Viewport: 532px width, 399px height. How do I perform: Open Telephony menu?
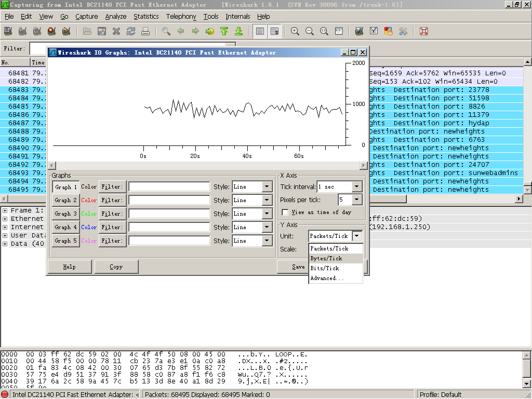(x=181, y=16)
